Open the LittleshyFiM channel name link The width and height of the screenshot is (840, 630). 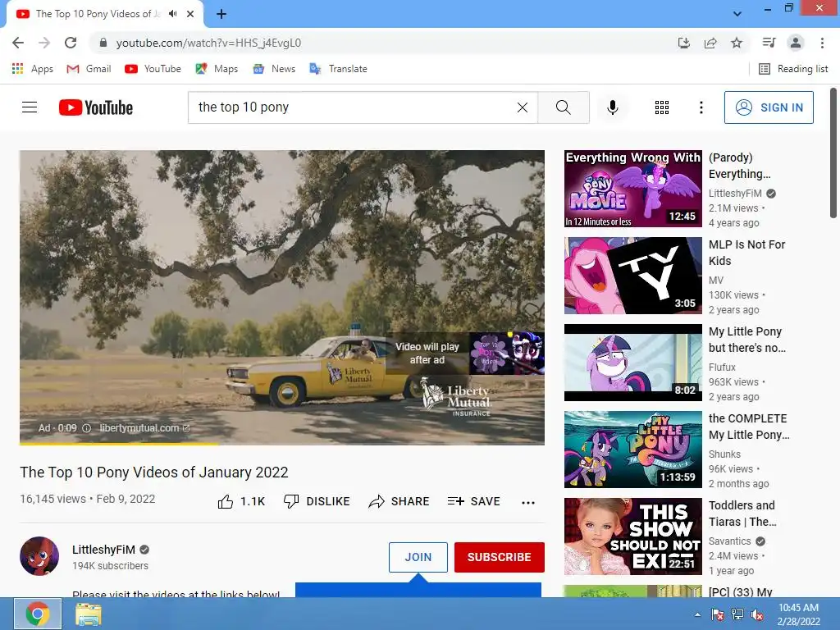pos(103,550)
